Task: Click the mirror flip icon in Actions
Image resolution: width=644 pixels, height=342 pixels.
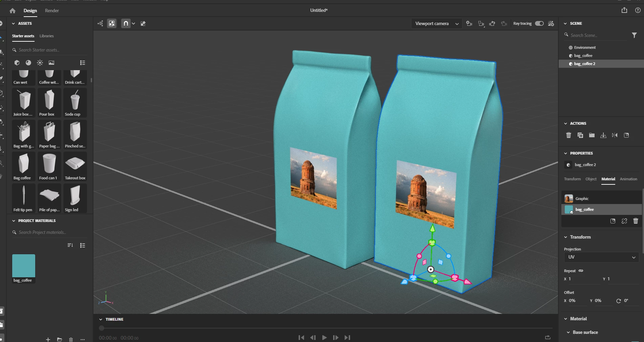Action: coord(615,135)
